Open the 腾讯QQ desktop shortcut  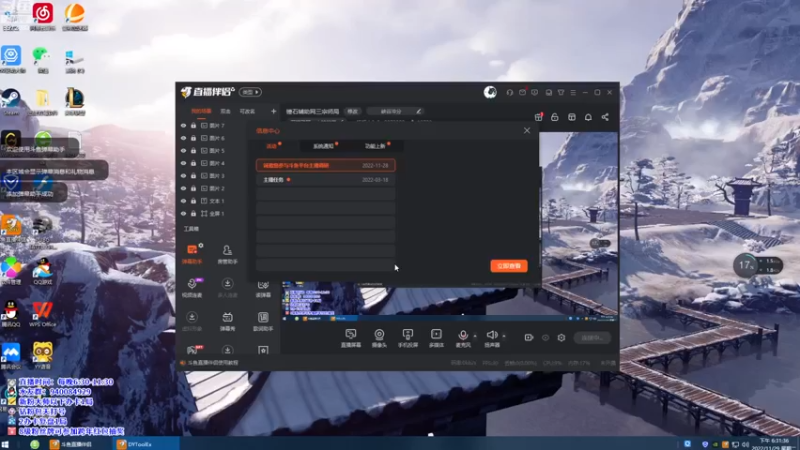click(11, 314)
